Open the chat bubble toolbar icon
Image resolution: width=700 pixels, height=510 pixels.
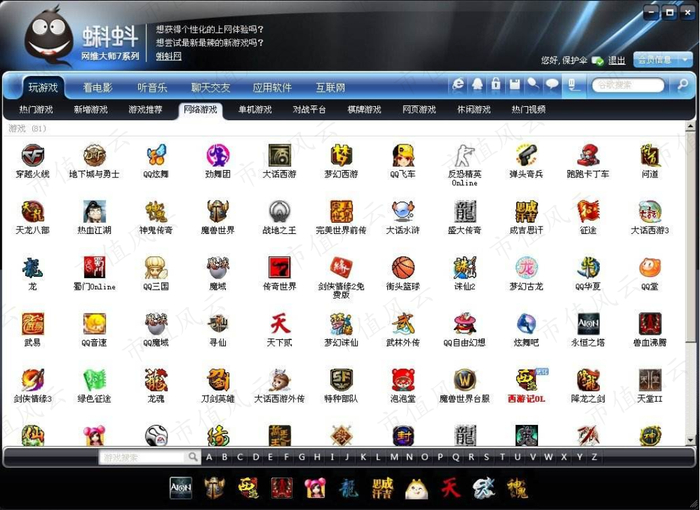(x=552, y=84)
